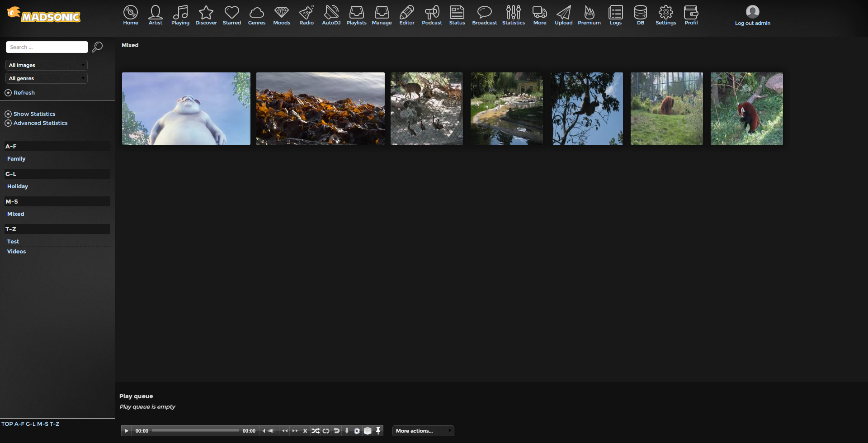The image size is (868, 443).
Task: Click the search magnifier icon
Action: pos(97,47)
